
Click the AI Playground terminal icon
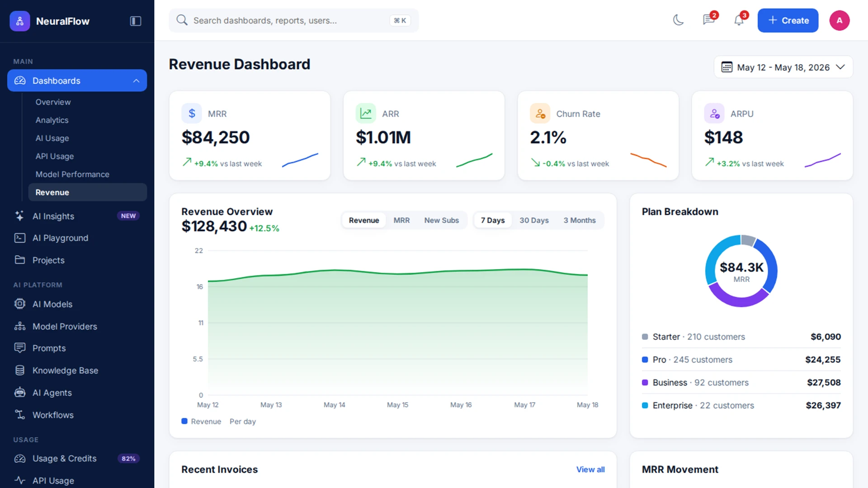(20, 238)
